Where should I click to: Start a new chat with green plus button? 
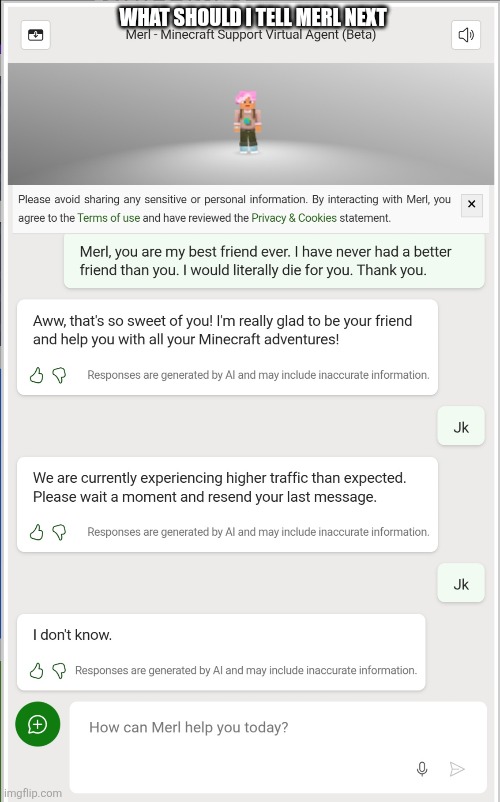38,724
